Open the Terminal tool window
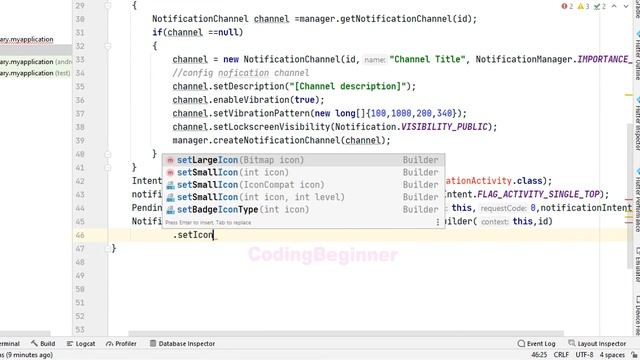The height and width of the screenshot is (360, 640). click(10, 344)
